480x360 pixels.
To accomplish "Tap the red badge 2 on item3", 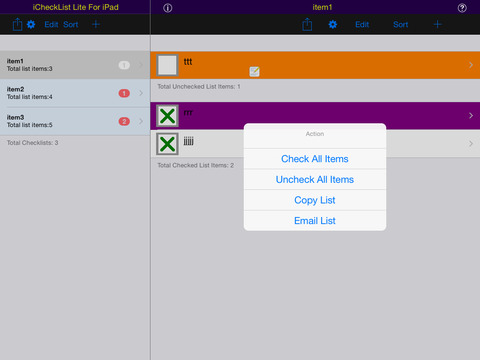I will tap(124, 121).
